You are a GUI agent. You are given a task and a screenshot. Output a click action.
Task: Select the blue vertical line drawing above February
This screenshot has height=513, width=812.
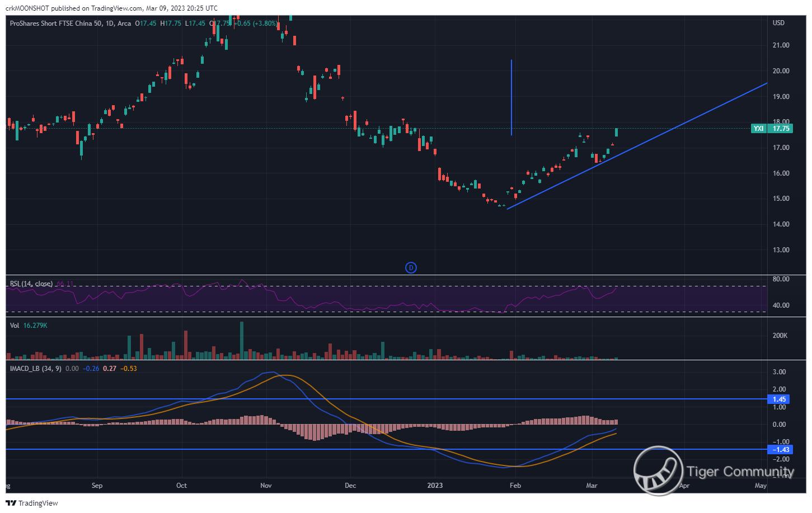click(x=511, y=97)
